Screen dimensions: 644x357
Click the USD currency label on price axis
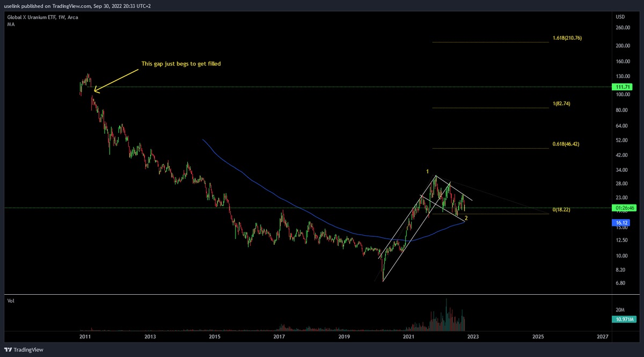621,17
